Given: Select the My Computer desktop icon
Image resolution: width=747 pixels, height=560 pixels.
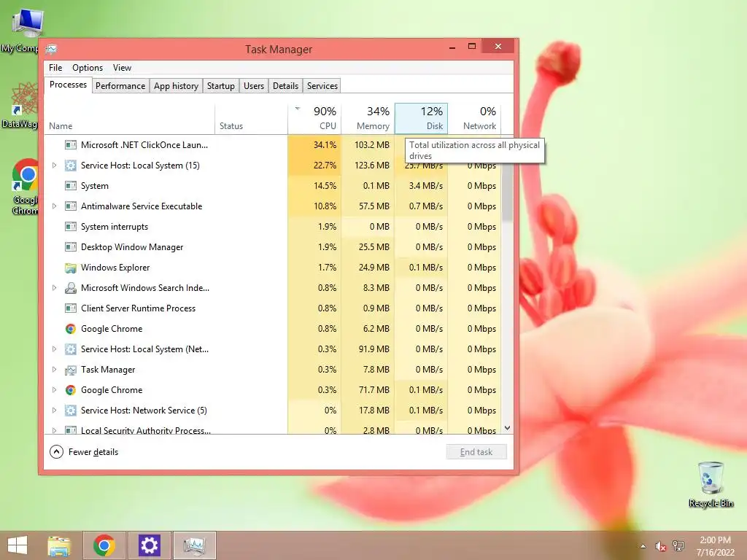Looking at the screenshot, I should 21,31.
